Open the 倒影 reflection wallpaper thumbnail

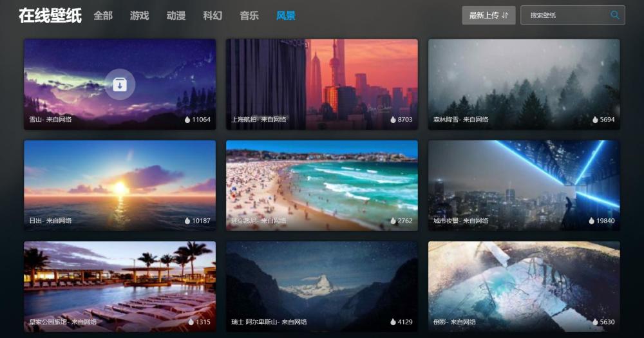(524, 286)
